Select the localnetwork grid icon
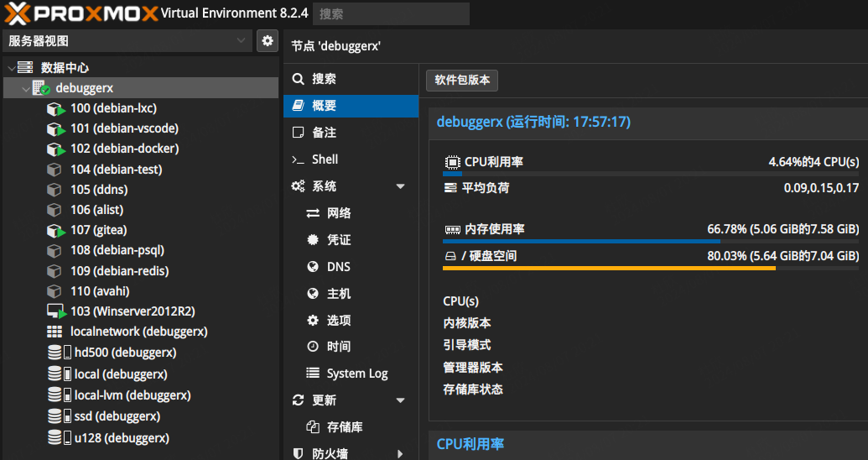 coord(55,332)
